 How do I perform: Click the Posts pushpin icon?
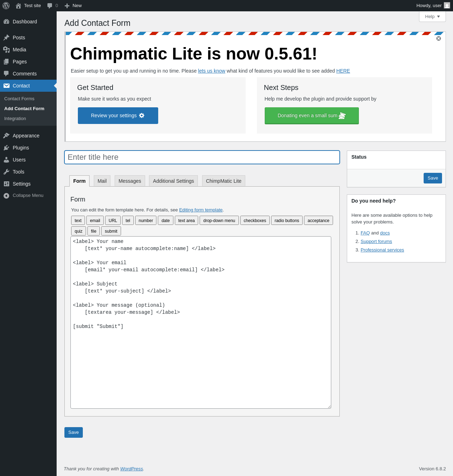tap(6, 38)
